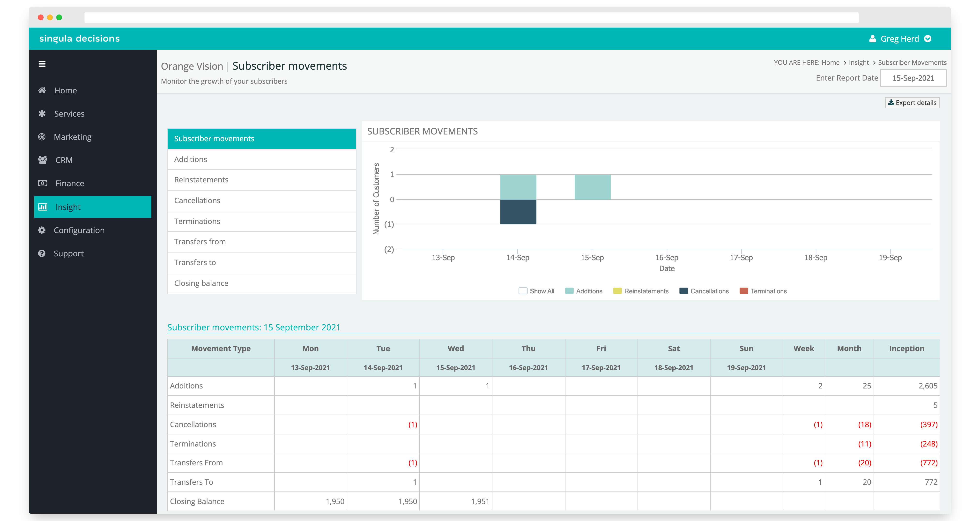Screen dimensions: 980x521
Task: Click the Movement Type column header
Action: point(221,348)
